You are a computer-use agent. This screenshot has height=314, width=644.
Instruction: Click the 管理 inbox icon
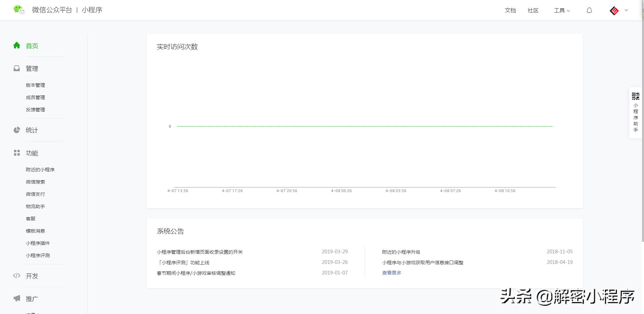point(17,68)
